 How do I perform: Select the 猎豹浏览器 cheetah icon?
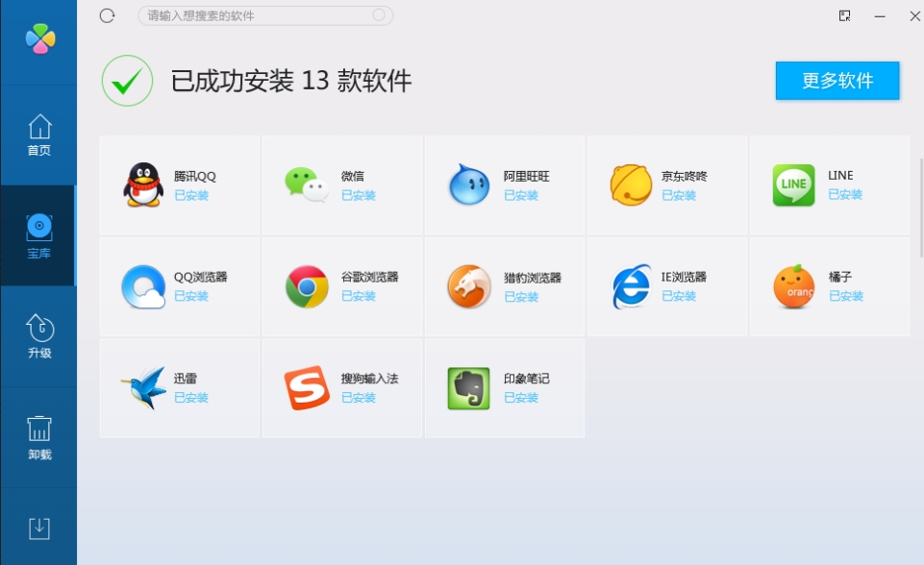(x=467, y=286)
